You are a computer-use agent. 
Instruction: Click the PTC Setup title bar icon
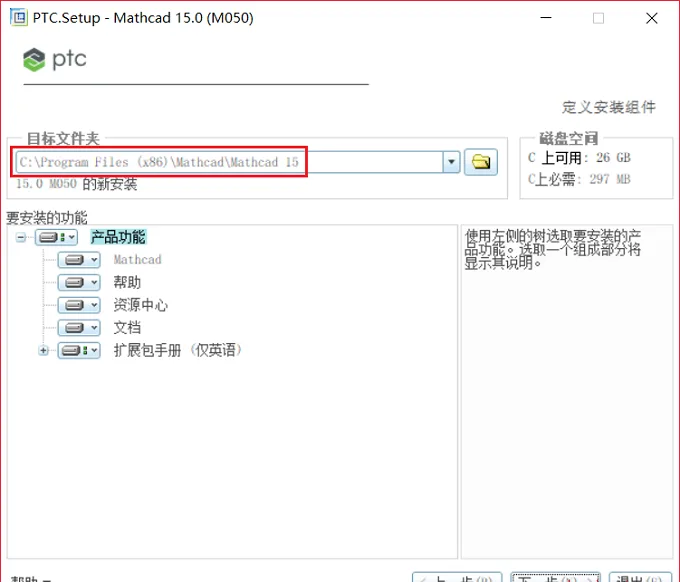[19, 18]
